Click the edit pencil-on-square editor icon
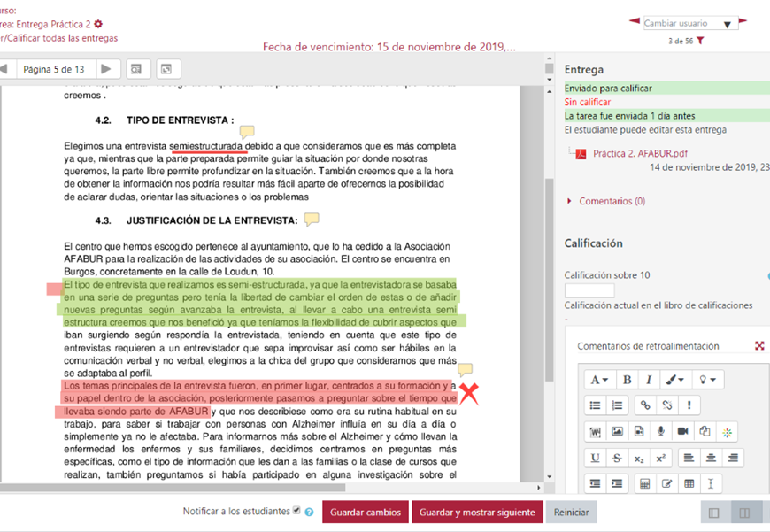 (x=666, y=484)
